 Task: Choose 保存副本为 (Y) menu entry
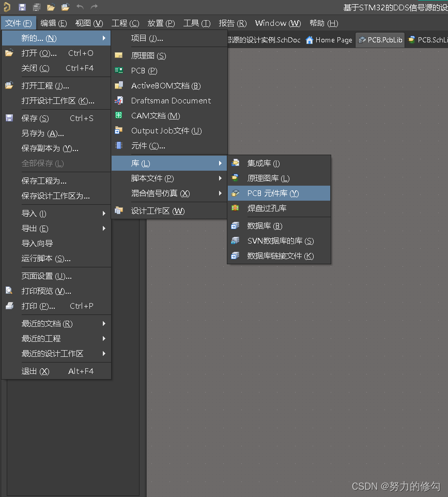point(56,148)
